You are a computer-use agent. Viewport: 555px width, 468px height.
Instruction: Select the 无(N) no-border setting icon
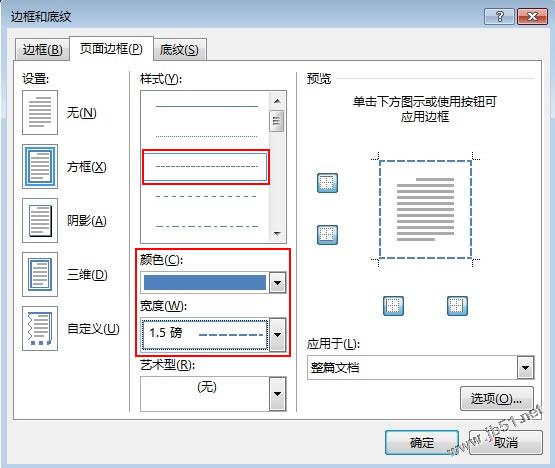[x=40, y=113]
